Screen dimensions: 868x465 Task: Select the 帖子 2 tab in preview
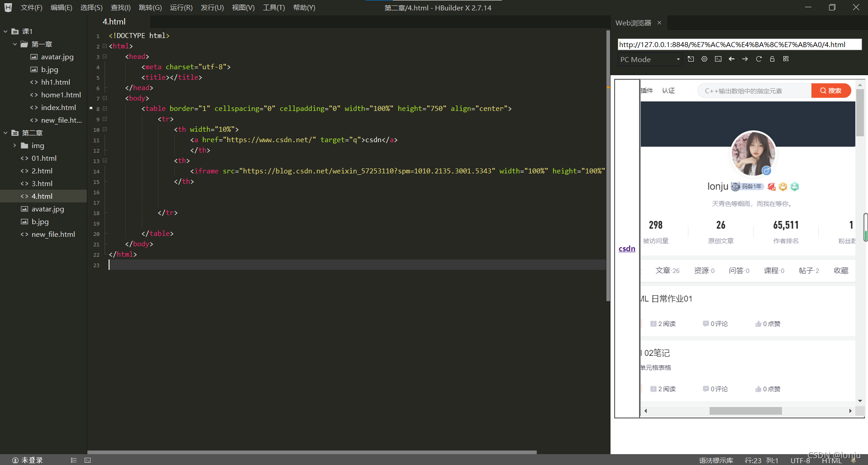[809, 270]
